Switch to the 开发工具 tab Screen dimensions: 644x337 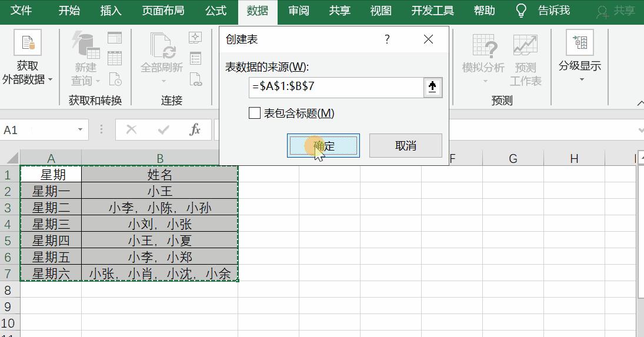[x=432, y=10]
